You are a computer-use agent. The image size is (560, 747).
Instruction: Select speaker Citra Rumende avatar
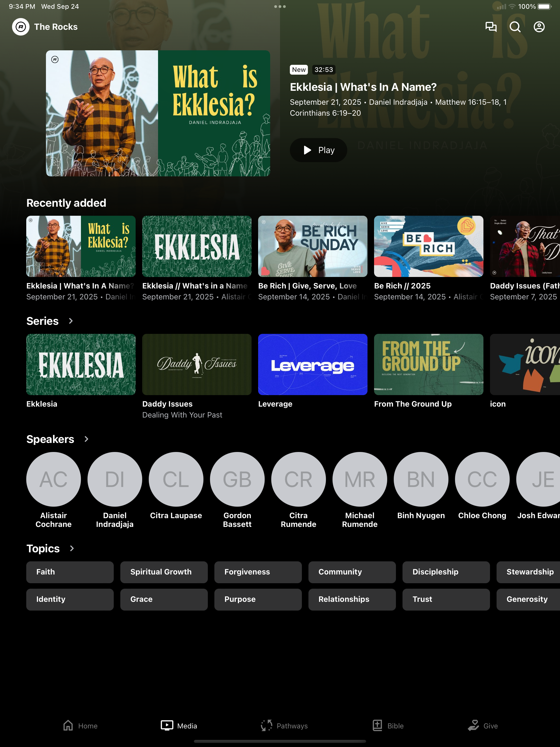(299, 479)
